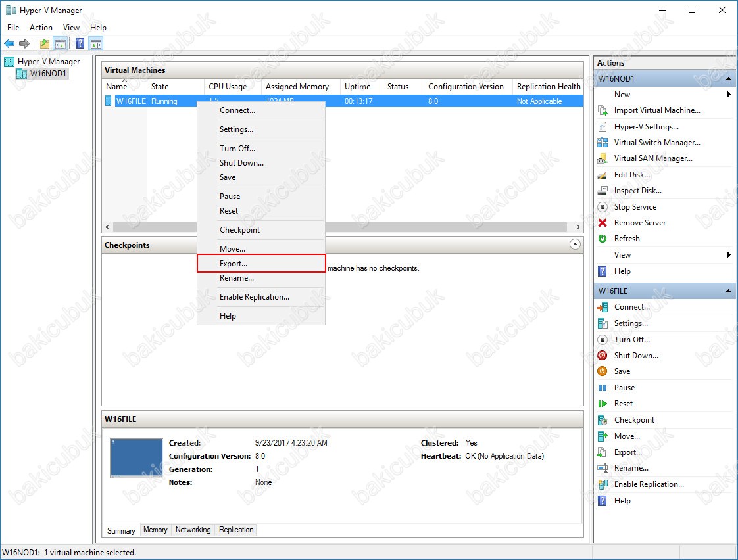
Task: Click the Move icon in Actions pane
Action: [603, 436]
